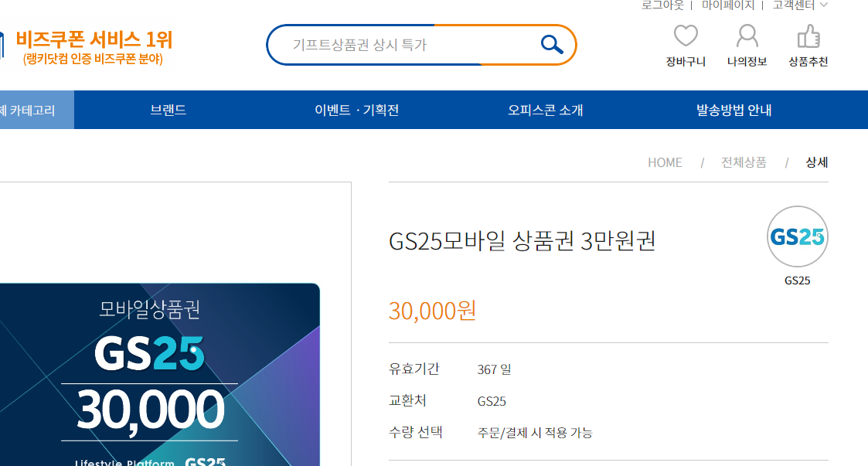Open 나의정보 person icon
This screenshot has height=466, width=868.
[747, 36]
